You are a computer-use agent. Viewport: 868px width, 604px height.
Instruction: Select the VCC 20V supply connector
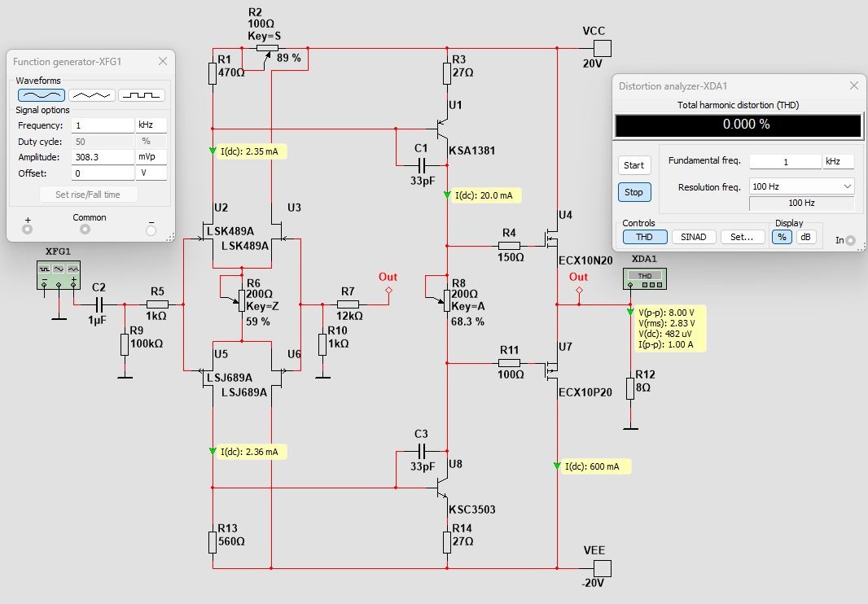[x=603, y=49]
